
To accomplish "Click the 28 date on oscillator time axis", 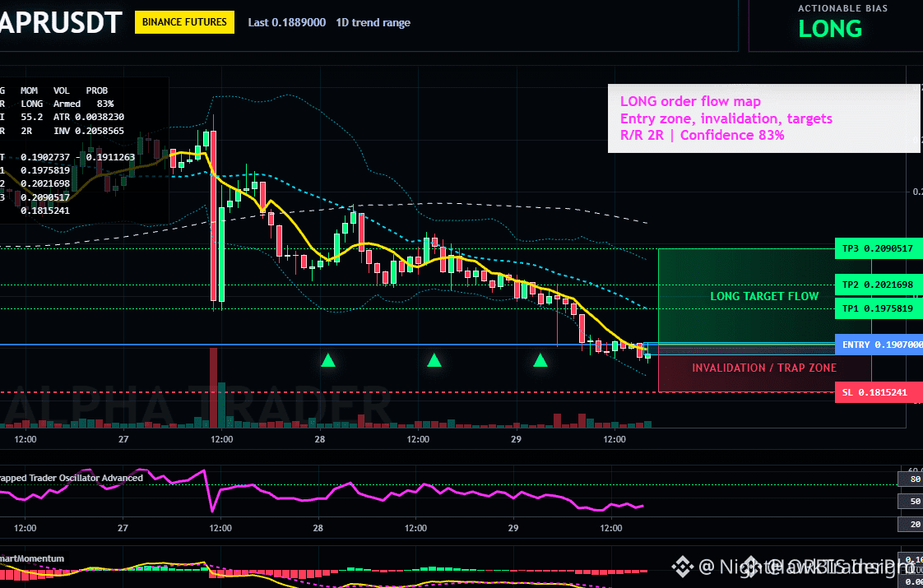I will (318, 528).
